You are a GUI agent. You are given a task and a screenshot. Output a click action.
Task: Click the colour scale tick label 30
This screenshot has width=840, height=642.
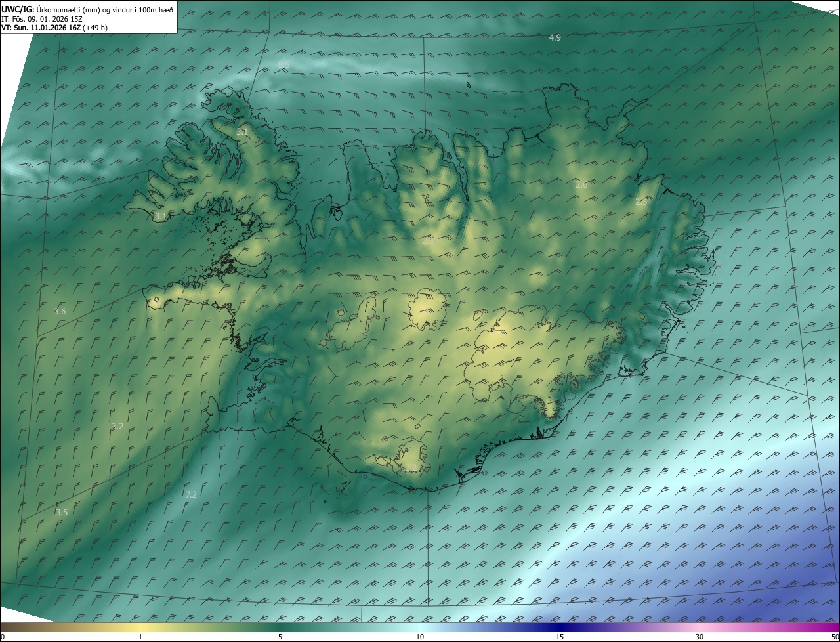[700, 637]
